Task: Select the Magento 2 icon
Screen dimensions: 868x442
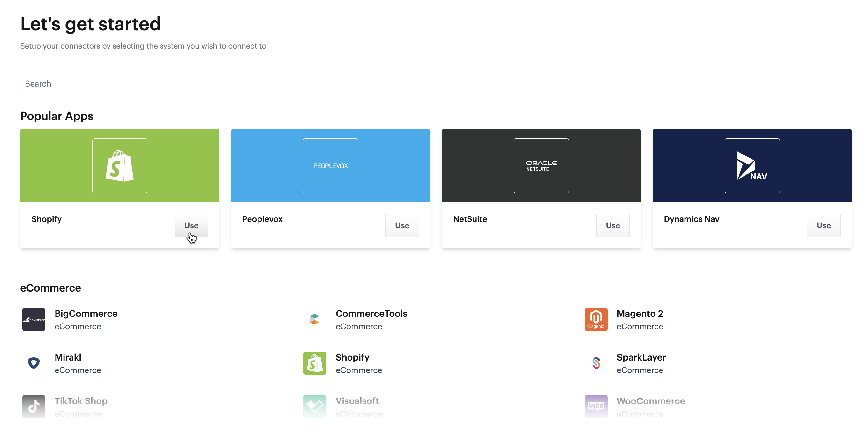Action: (596, 319)
